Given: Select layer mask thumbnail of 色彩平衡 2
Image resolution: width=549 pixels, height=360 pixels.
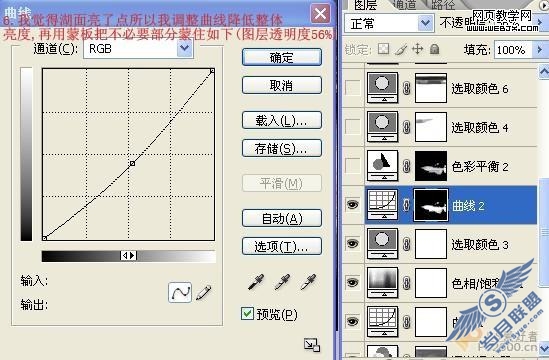Looking at the screenshot, I should pyautogui.click(x=431, y=166).
